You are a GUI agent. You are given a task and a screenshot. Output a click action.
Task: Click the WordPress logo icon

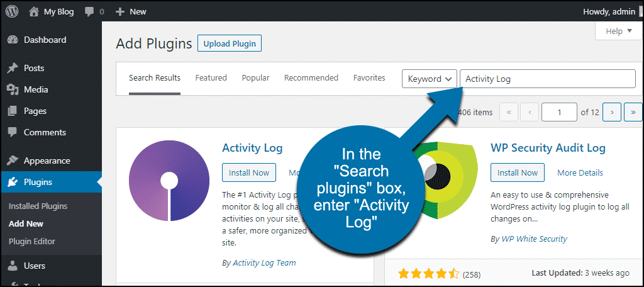coord(12,11)
